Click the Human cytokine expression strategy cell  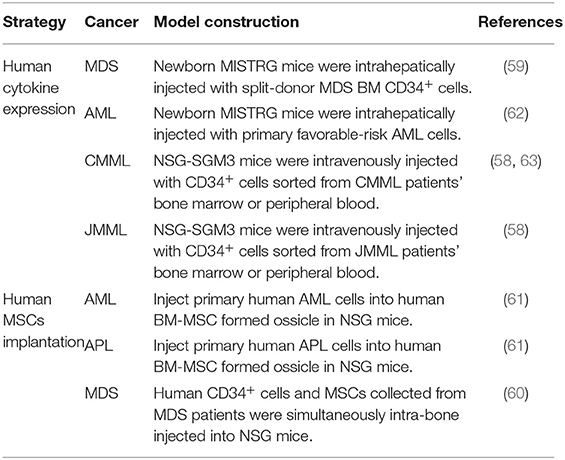tap(39, 88)
